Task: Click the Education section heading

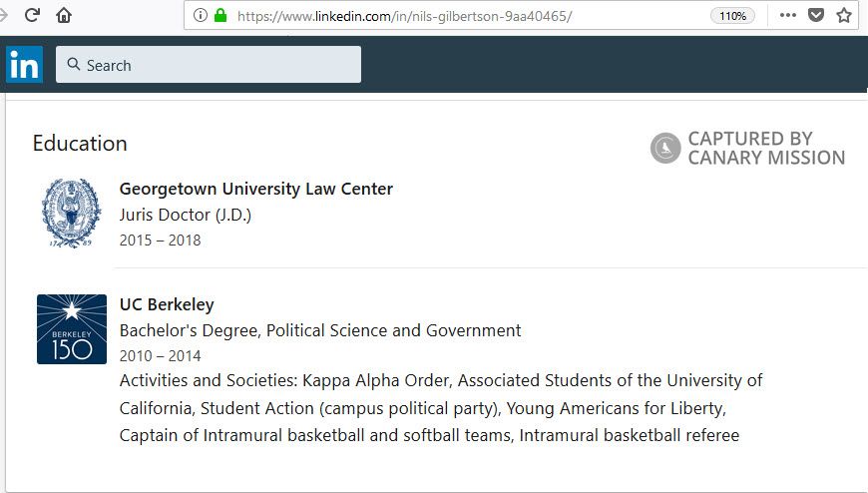Action: [80, 144]
